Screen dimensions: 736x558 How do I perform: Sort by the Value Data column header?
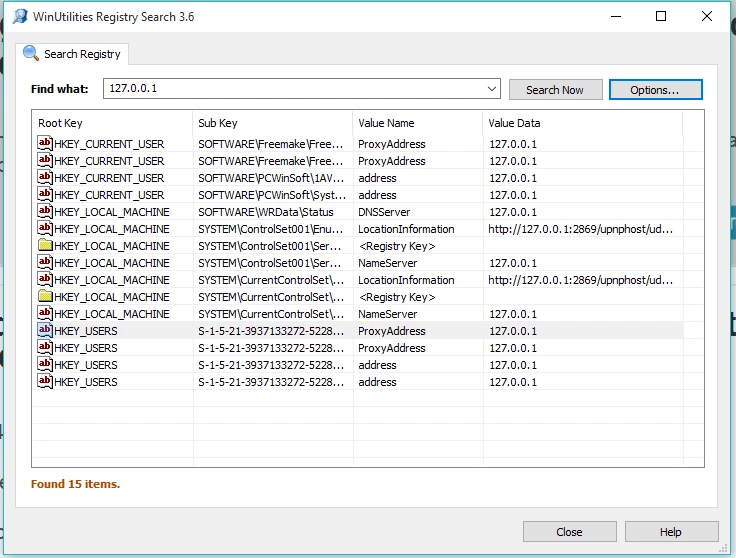(583, 123)
